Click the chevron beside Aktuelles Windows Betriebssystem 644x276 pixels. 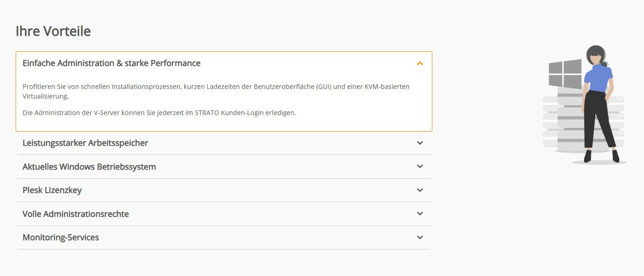click(420, 166)
